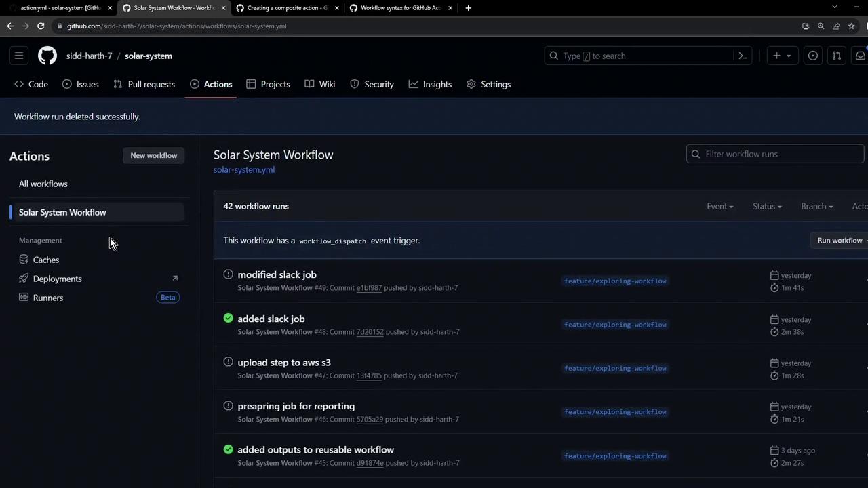Focus the Filter workflow runs field
The height and width of the screenshot is (488, 868).
[775, 154]
